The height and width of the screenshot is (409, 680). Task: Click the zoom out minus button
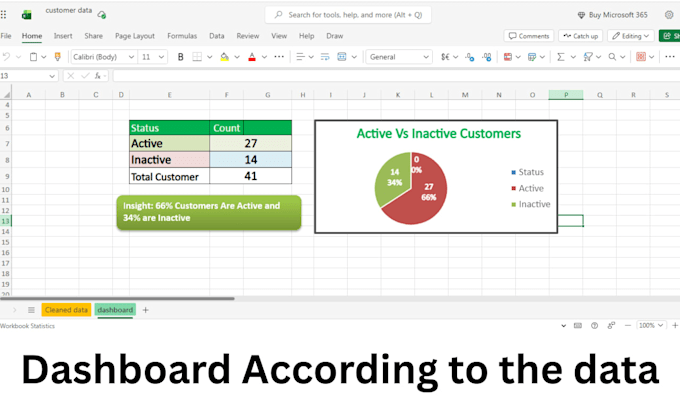tap(628, 325)
